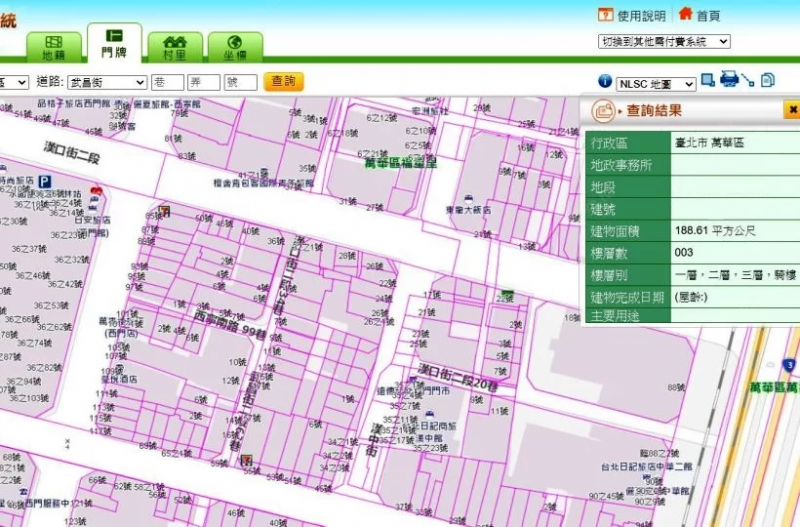Screen dimensions: 800x527
Task: Open the 村里 tab
Action: point(174,47)
